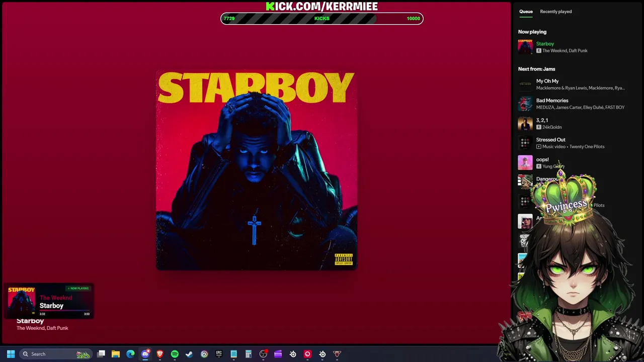Open Calculator from the taskbar

(248, 354)
